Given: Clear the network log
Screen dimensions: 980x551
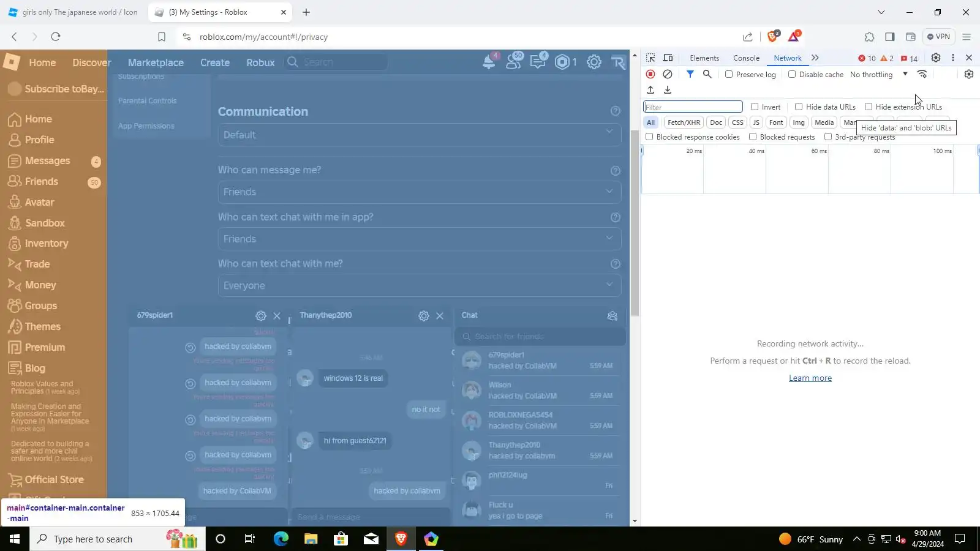Looking at the screenshot, I should 668,74.
